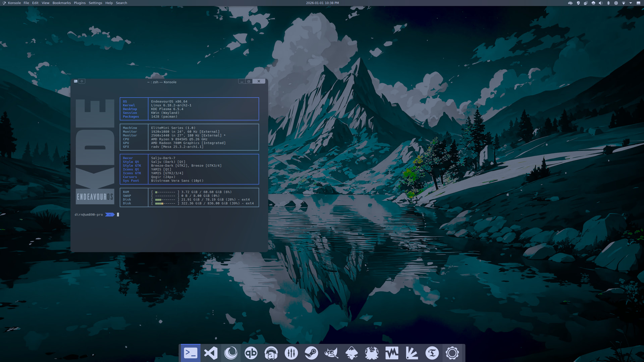The width and height of the screenshot is (644, 362).
Task: Open the Bookmarks menu
Action: [x=61, y=3]
